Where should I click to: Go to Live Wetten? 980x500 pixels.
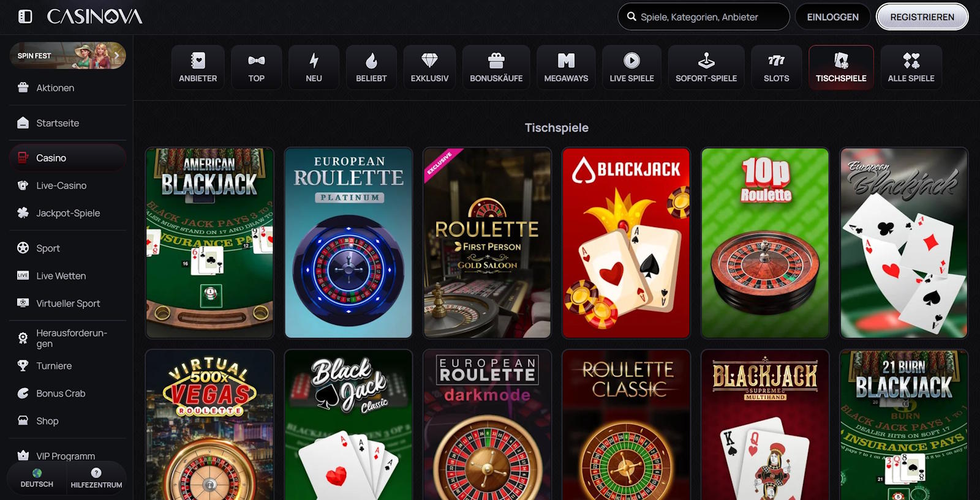point(67,275)
